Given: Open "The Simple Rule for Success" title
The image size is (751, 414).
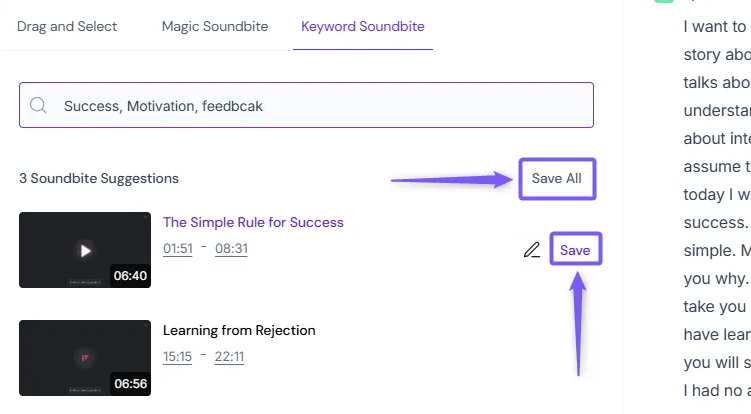Looking at the screenshot, I should tap(253, 222).
